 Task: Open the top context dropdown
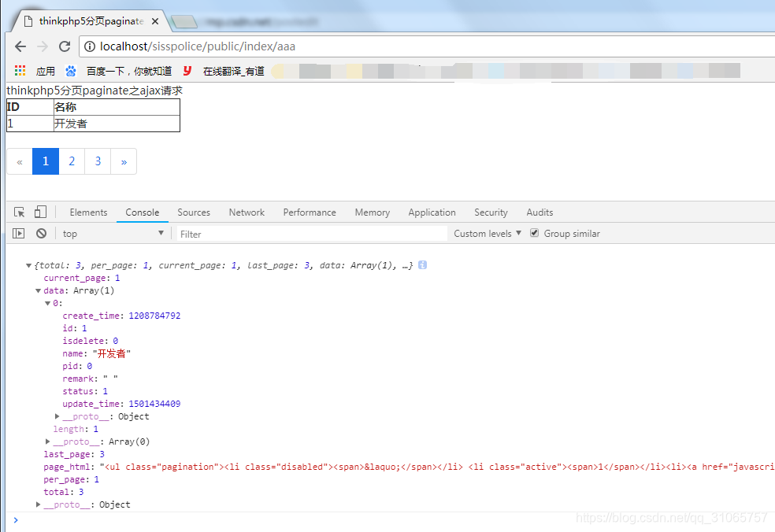[113, 233]
